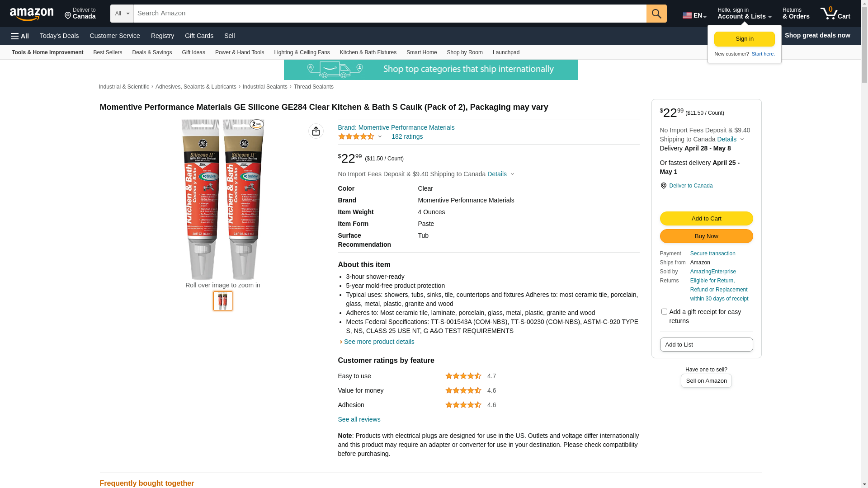Open the shopping cart
Viewport: 868px width, 488px height.
point(835,14)
